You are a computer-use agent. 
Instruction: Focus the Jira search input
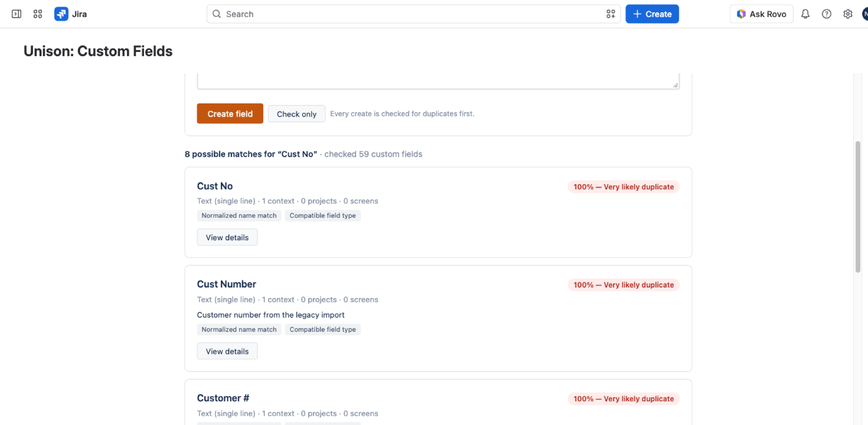pyautogui.click(x=414, y=14)
